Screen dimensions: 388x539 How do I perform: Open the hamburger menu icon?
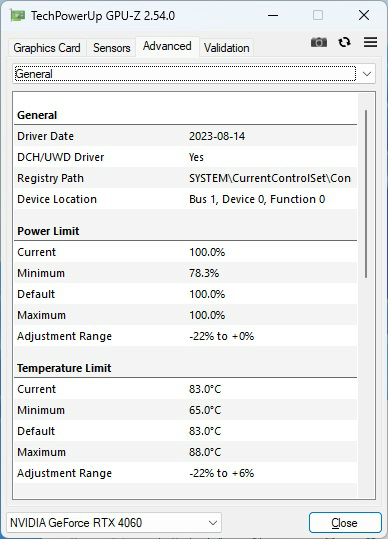[370, 42]
